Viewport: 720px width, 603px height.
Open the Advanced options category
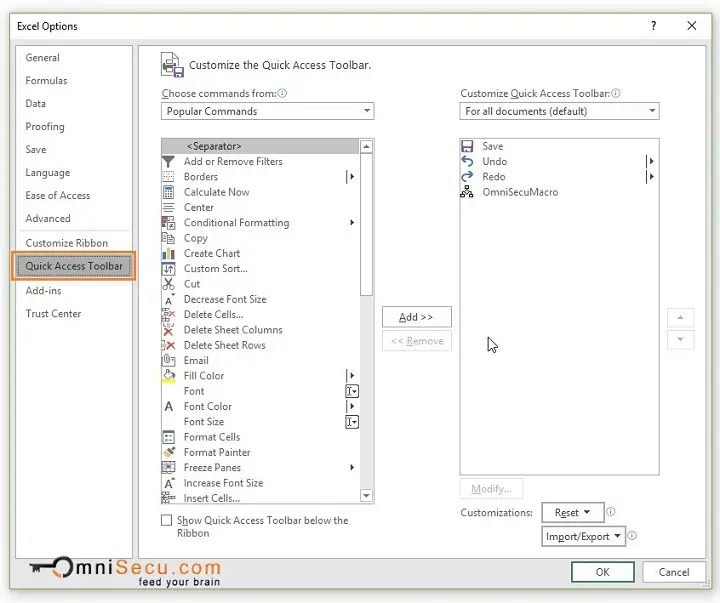coord(48,219)
